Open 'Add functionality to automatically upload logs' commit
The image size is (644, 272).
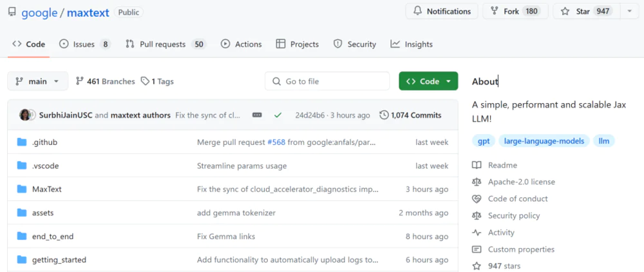[287, 260]
